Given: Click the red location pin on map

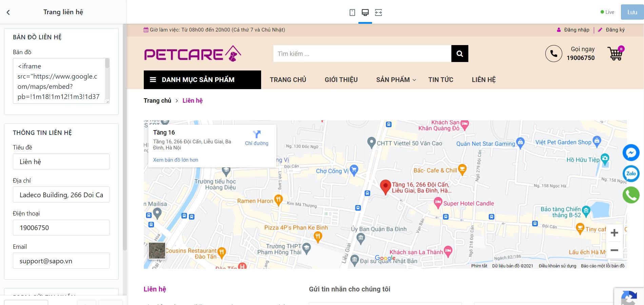Looking at the screenshot, I should (x=385, y=187).
